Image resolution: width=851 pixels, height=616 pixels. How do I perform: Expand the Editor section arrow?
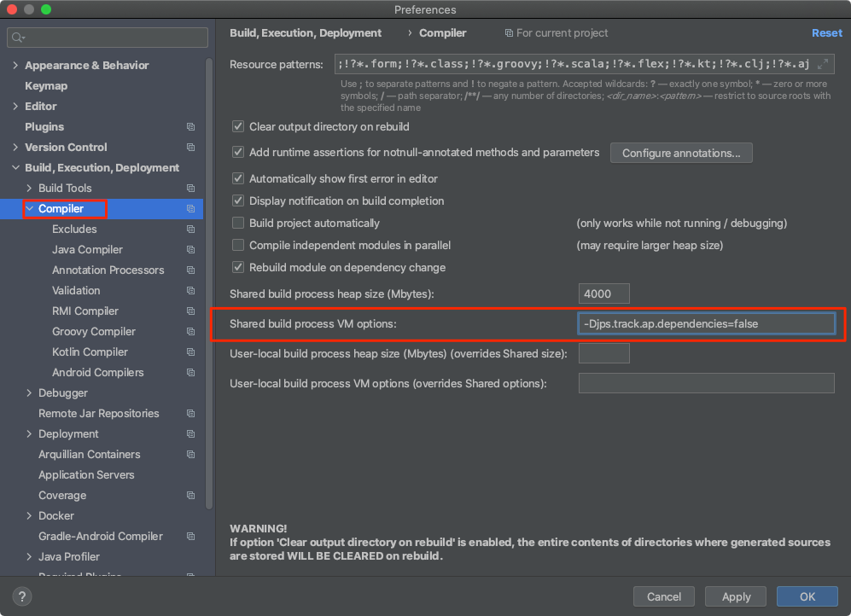tap(15, 107)
